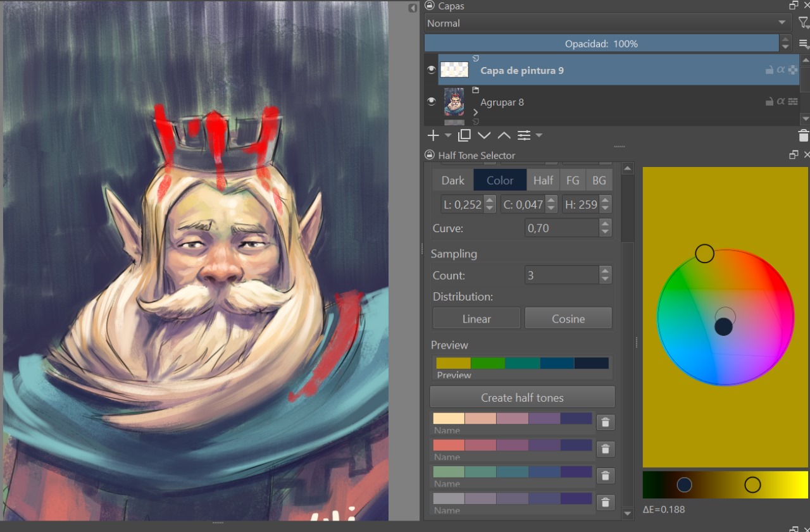
Task: Duplicate the selected layer
Action: point(464,135)
